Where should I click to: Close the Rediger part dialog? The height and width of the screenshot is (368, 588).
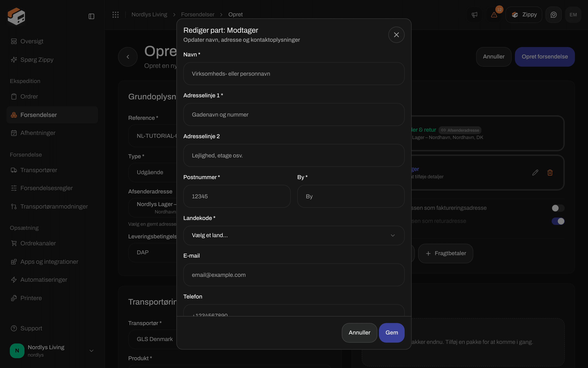click(396, 35)
